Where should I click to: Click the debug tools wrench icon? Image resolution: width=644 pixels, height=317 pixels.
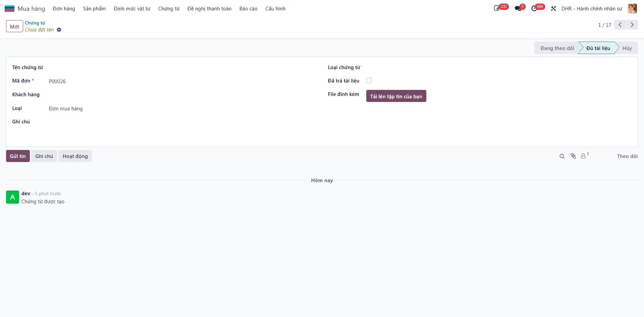[x=553, y=8]
